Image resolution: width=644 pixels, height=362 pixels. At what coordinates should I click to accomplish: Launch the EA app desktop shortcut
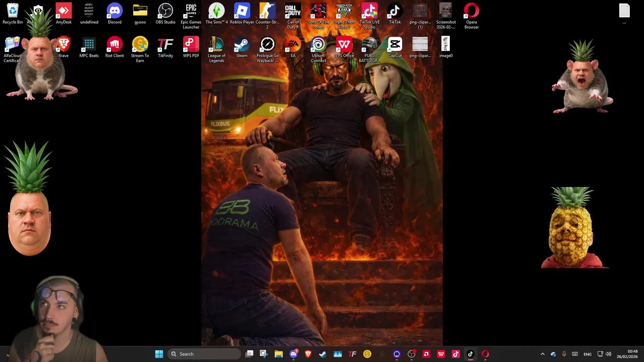(x=293, y=47)
